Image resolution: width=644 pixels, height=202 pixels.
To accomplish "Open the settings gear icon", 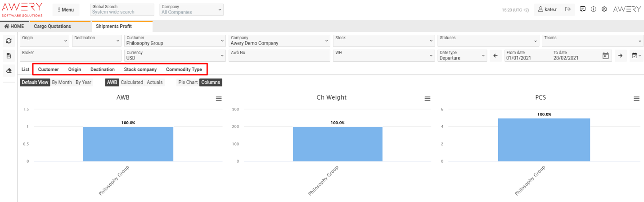I will click(604, 9).
